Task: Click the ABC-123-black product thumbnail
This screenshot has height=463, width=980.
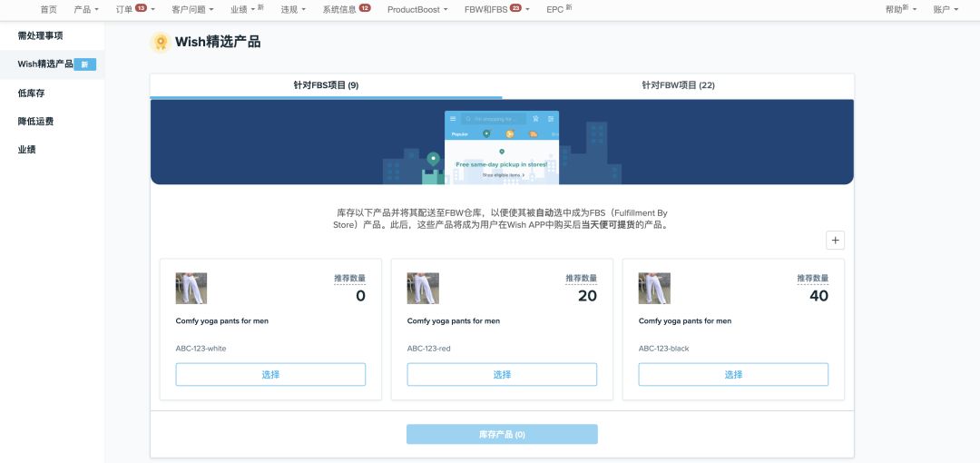Action: [654, 289]
